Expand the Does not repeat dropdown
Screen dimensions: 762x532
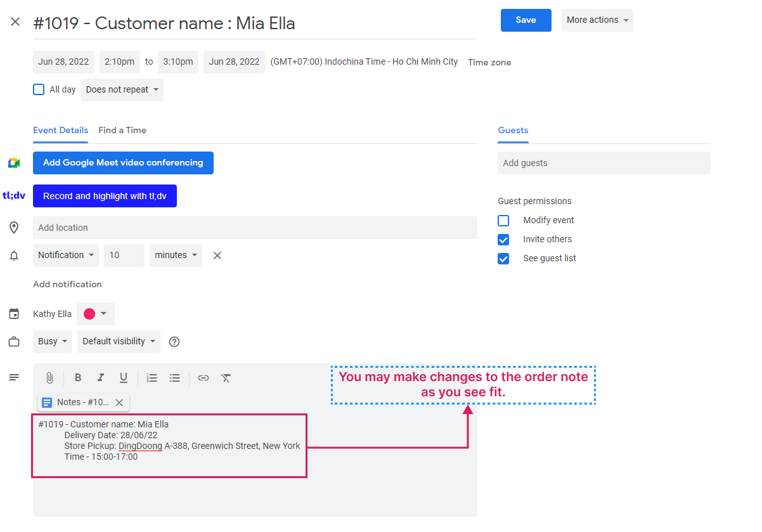pos(122,90)
